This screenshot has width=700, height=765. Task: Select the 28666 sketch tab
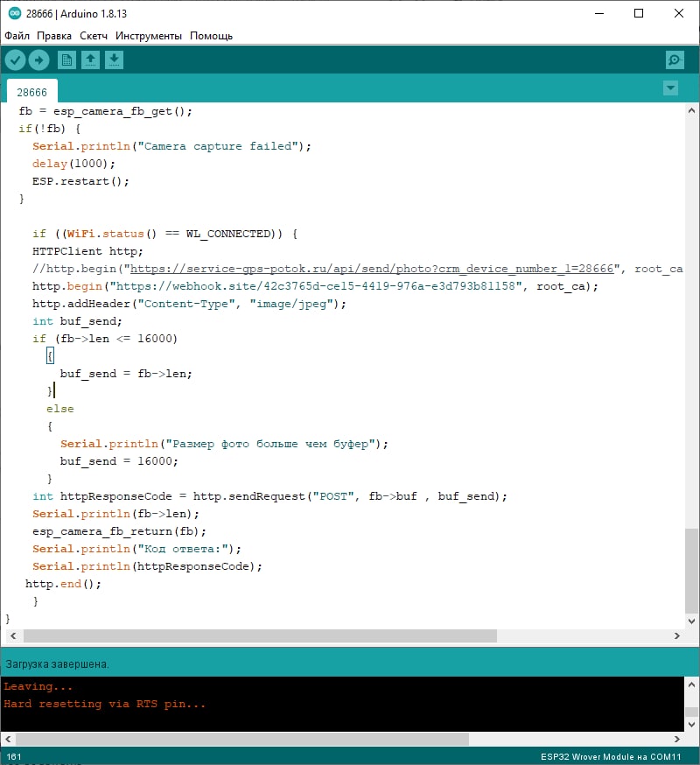[x=32, y=92]
